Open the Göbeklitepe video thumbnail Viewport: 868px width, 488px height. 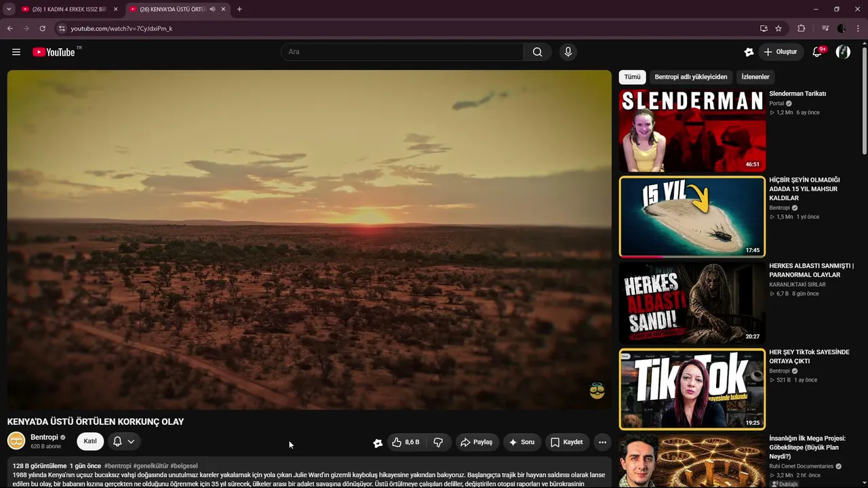coord(692,462)
